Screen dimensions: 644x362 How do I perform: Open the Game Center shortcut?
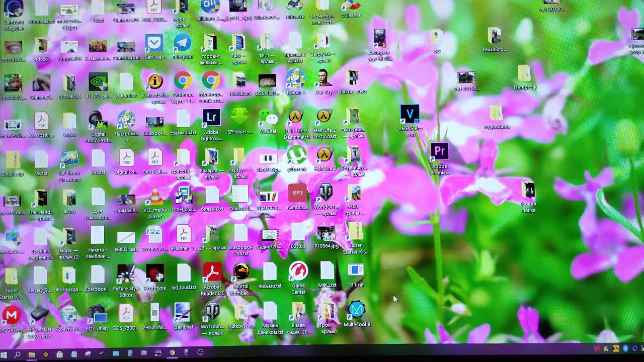coord(298,272)
